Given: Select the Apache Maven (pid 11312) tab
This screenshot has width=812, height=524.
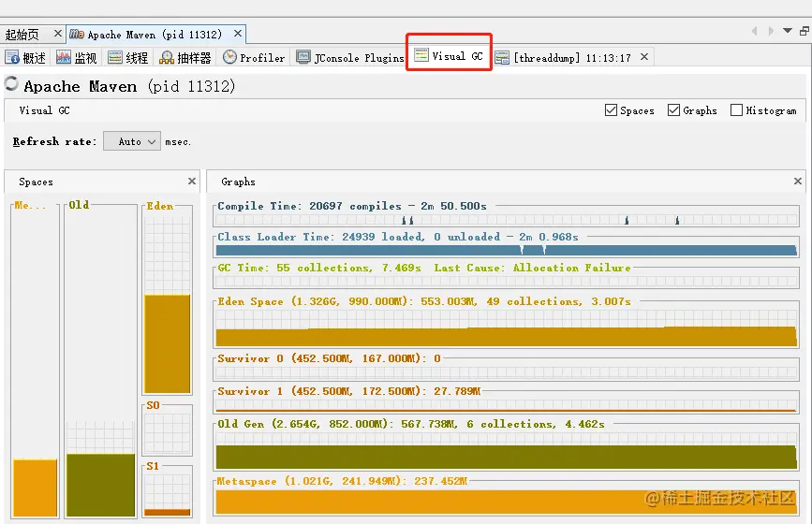Looking at the screenshot, I should tap(155, 34).
